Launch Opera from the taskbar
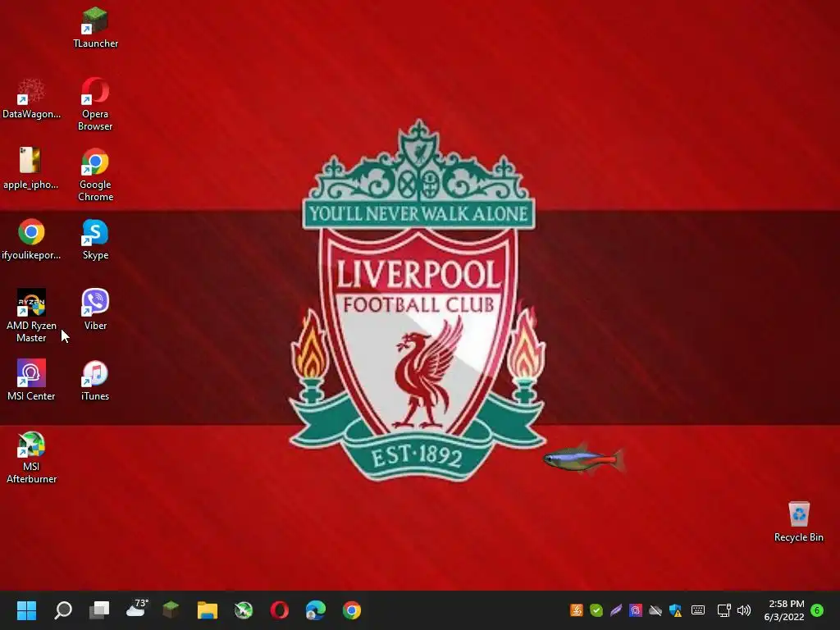Viewport: 840px width, 630px height. pyautogui.click(x=279, y=610)
